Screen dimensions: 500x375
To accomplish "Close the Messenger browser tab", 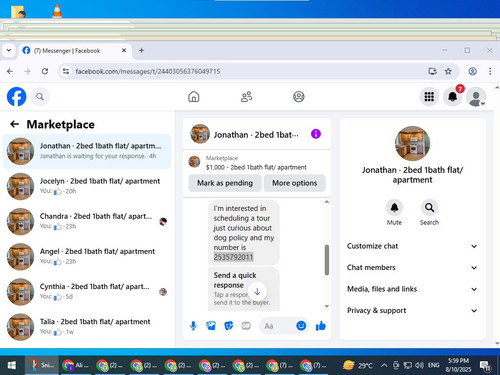I will point(124,50).
